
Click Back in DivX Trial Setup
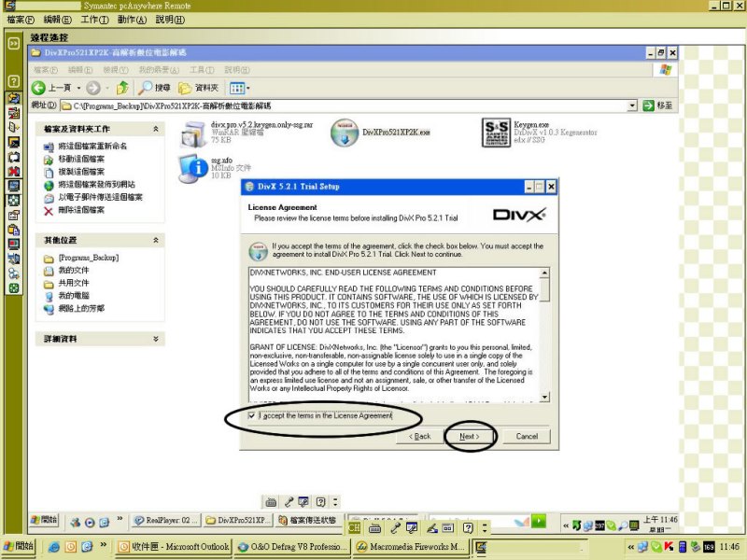419,436
